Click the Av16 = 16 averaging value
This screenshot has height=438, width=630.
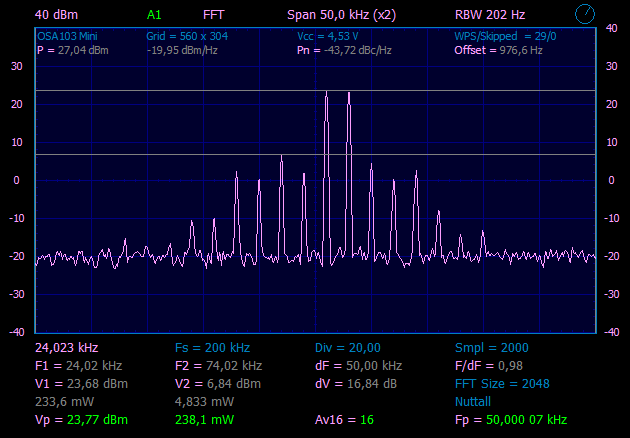[344, 419]
